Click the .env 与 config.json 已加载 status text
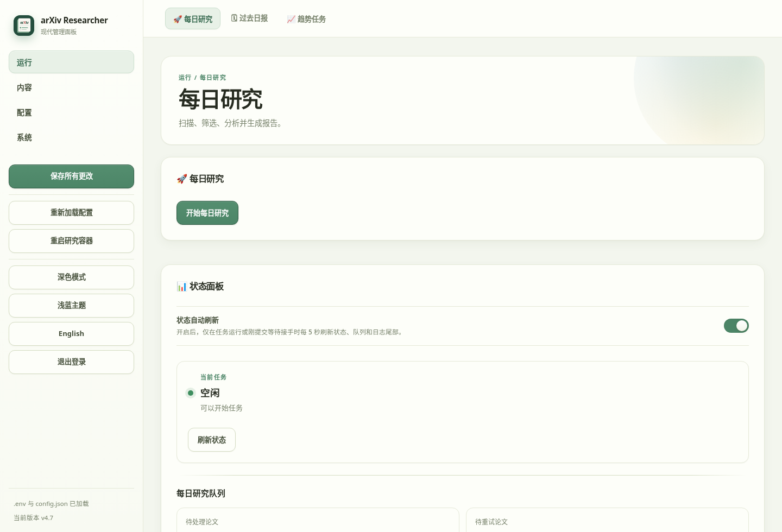 (x=51, y=504)
